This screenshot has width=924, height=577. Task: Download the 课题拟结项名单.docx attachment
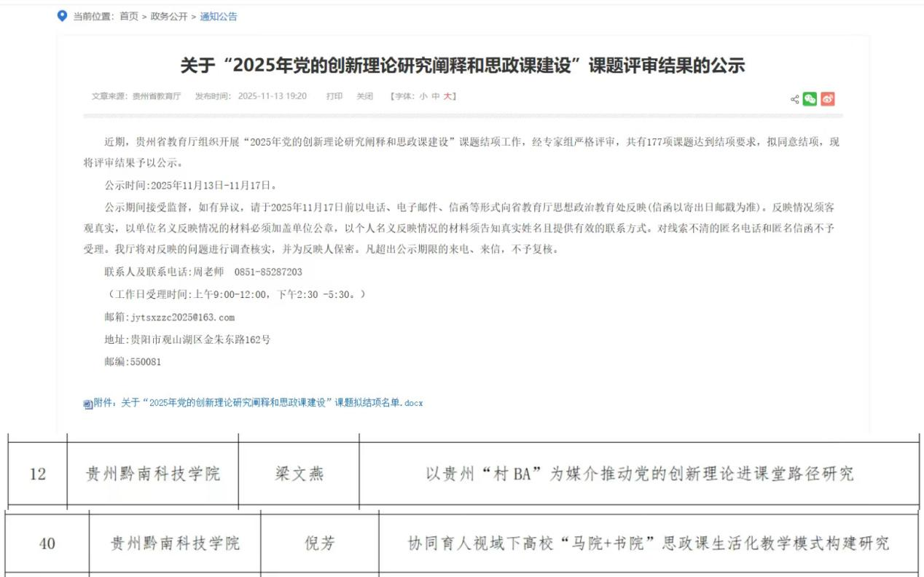pos(258,403)
